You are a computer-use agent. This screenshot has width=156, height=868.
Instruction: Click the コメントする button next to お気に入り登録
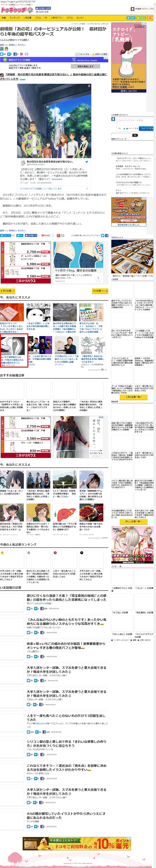pyautogui.click(x=83, y=54)
